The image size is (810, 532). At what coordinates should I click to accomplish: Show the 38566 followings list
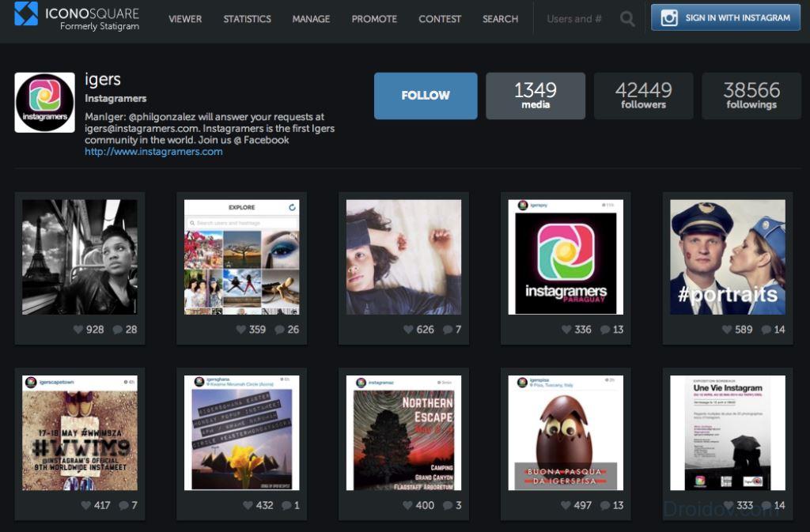click(x=751, y=96)
